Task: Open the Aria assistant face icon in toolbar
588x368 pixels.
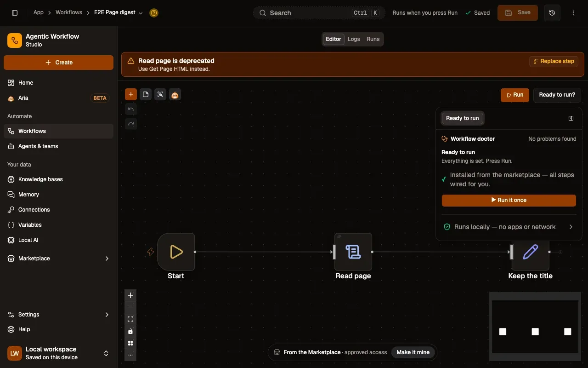Action: (x=175, y=94)
